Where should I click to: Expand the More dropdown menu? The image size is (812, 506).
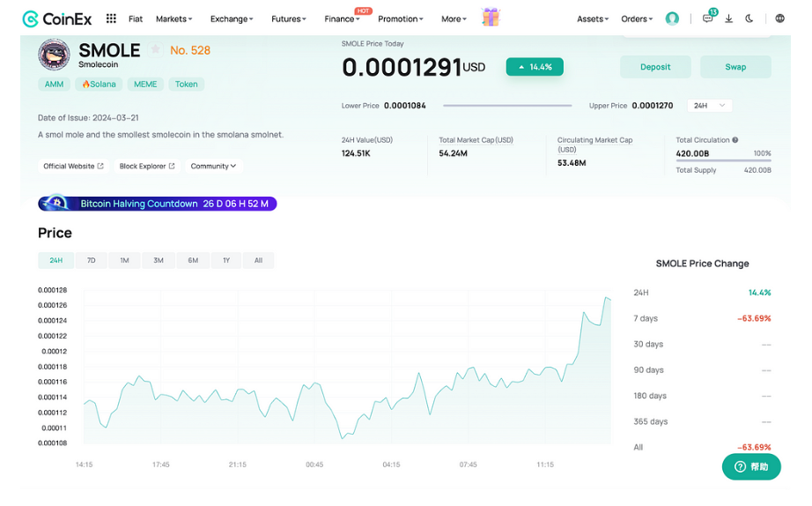[454, 19]
